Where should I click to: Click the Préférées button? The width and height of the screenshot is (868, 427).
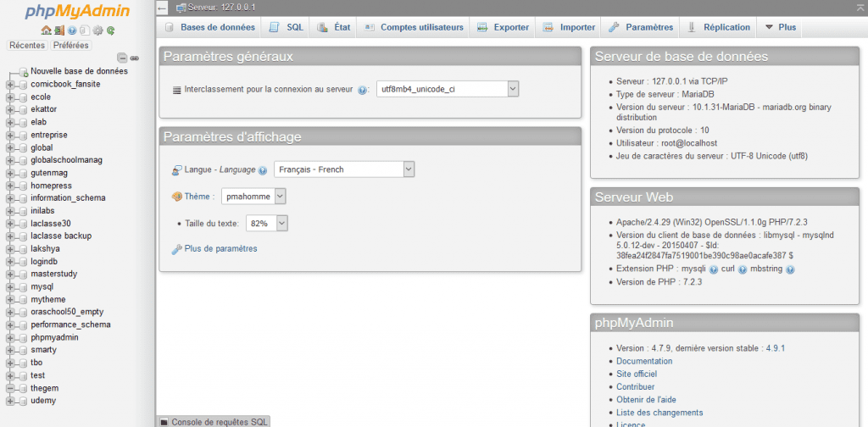pos(71,46)
